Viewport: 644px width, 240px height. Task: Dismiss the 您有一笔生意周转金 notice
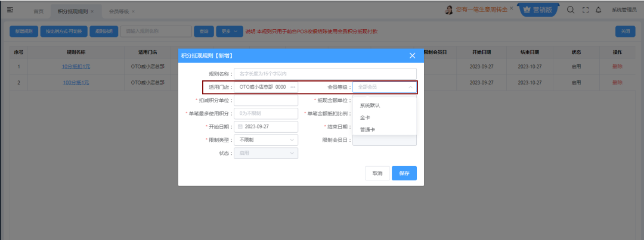tap(511, 9)
